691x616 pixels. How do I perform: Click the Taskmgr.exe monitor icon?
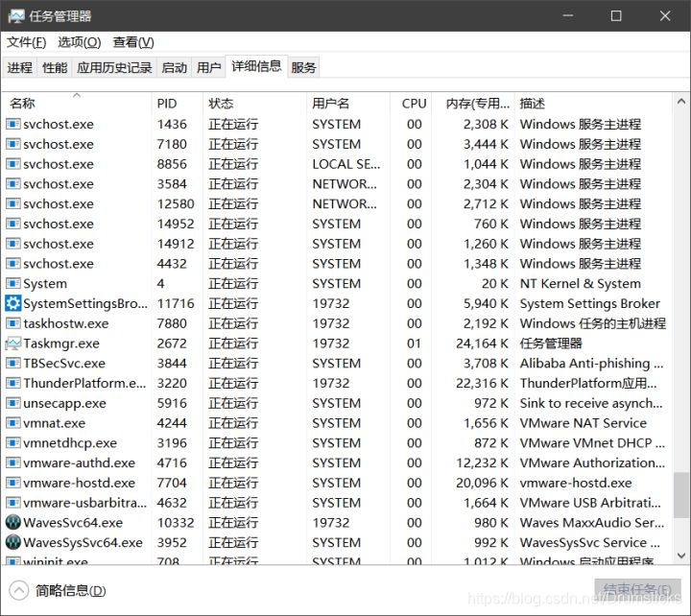pyautogui.click(x=13, y=344)
